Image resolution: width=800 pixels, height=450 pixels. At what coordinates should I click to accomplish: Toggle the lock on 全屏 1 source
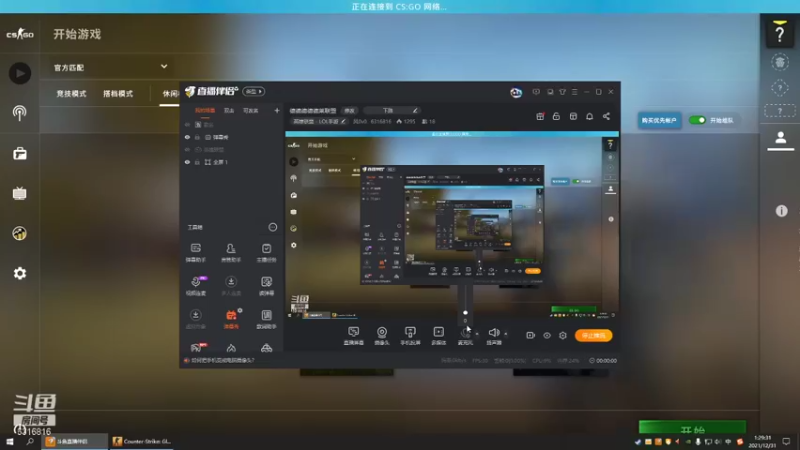tap(197, 162)
